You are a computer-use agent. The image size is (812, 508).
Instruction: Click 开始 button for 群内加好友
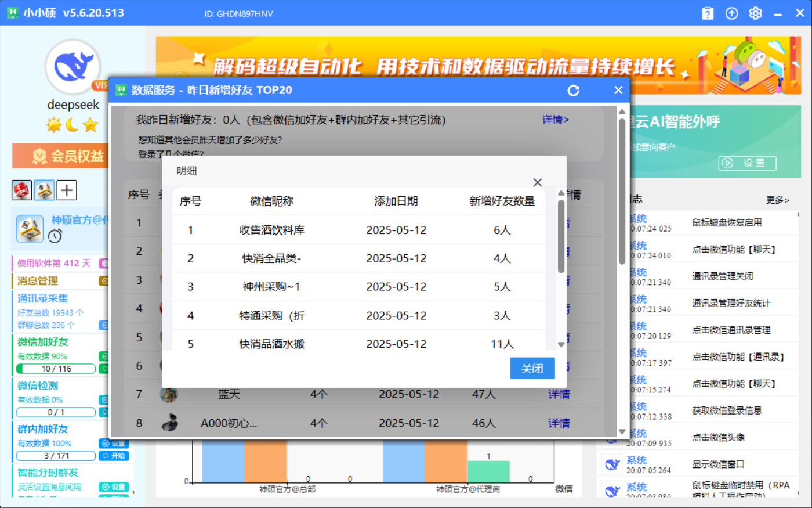click(113, 456)
